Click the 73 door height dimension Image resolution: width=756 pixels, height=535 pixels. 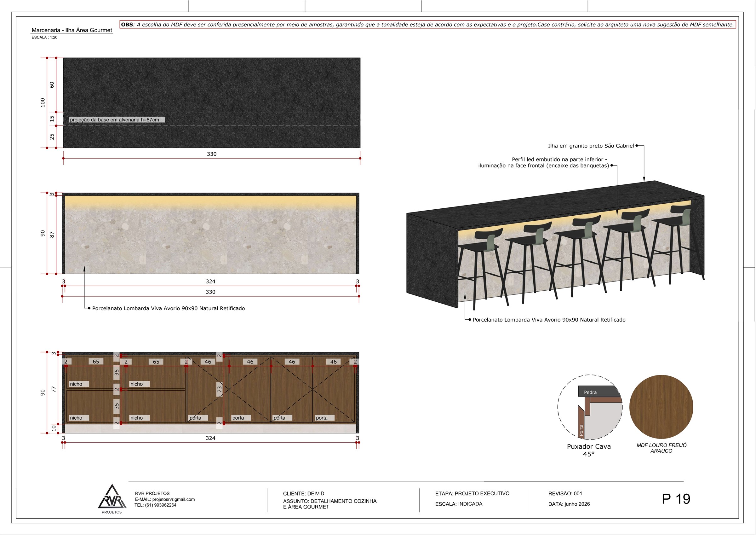tap(219, 389)
